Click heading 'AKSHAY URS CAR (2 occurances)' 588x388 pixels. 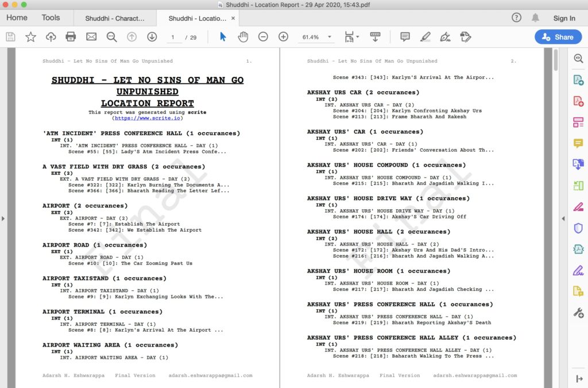(x=363, y=93)
